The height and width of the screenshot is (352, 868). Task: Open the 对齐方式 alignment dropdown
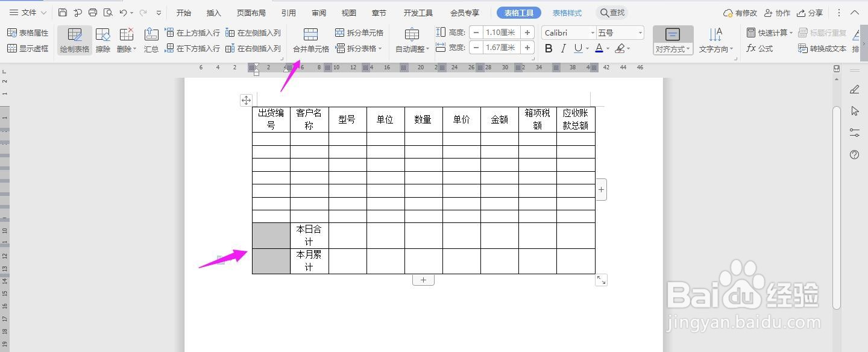tap(672, 49)
